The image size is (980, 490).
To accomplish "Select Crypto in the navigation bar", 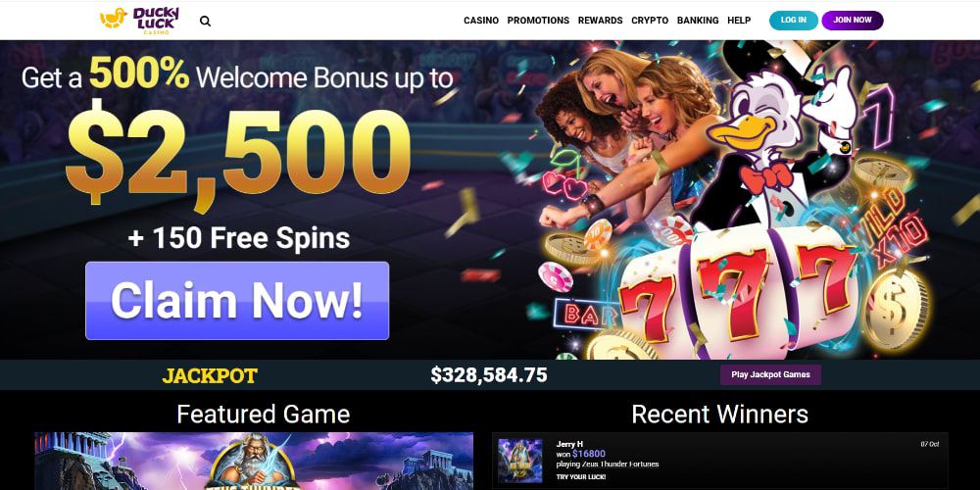I will [650, 20].
